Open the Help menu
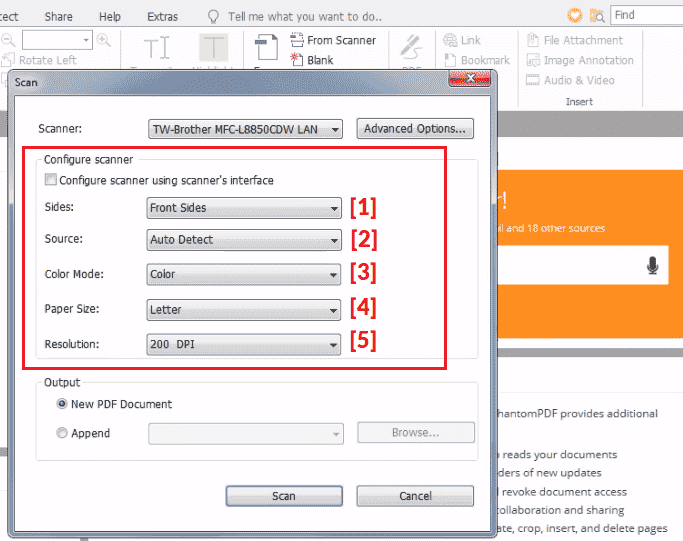The image size is (683, 541). pos(110,17)
